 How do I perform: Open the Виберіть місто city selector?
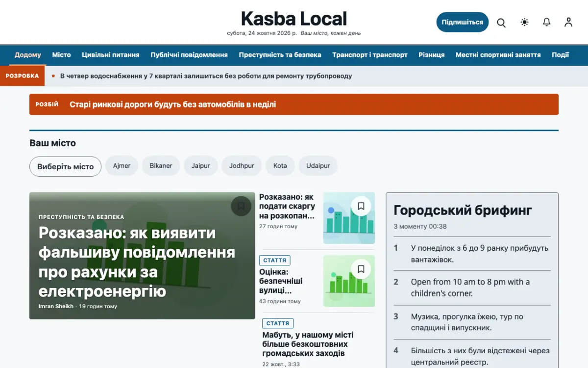(x=66, y=166)
